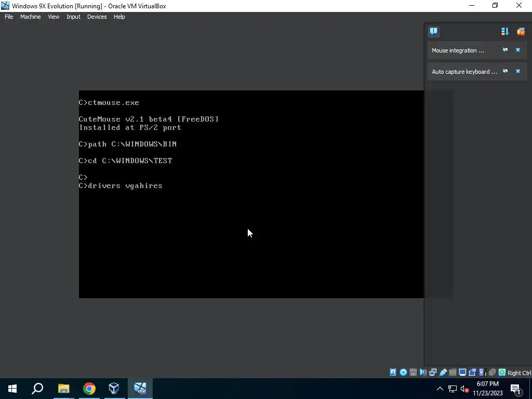Click the optical disc status icon

(x=403, y=372)
